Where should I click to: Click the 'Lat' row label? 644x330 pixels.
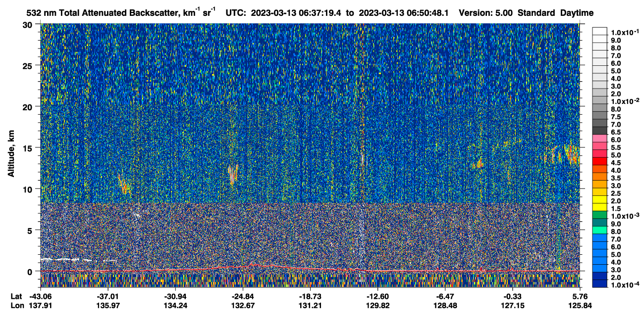(x=16, y=296)
